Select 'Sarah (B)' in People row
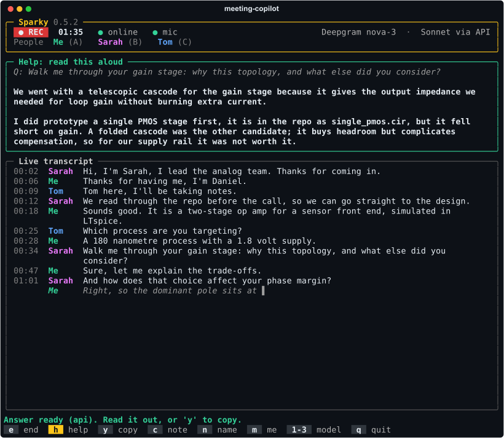This screenshot has width=504, height=438. click(x=120, y=42)
